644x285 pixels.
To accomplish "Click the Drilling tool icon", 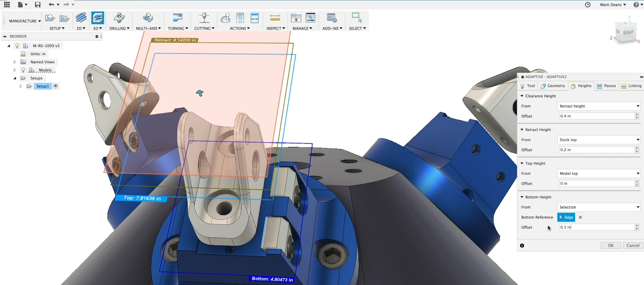I will point(119,18).
